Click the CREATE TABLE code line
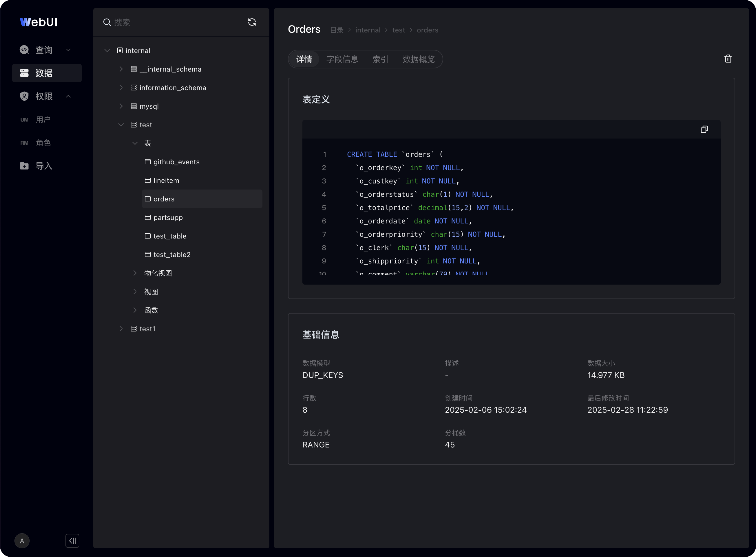The height and width of the screenshot is (557, 756). click(395, 154)
